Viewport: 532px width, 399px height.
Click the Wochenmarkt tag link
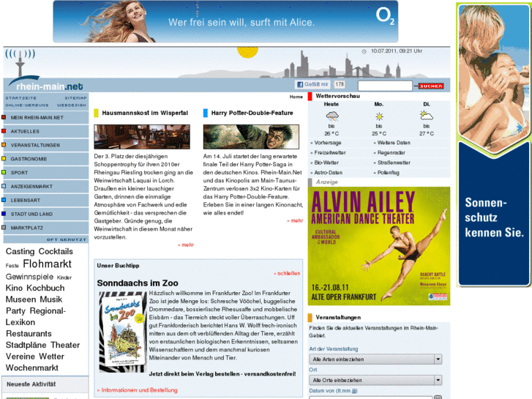tap(32, 368)
